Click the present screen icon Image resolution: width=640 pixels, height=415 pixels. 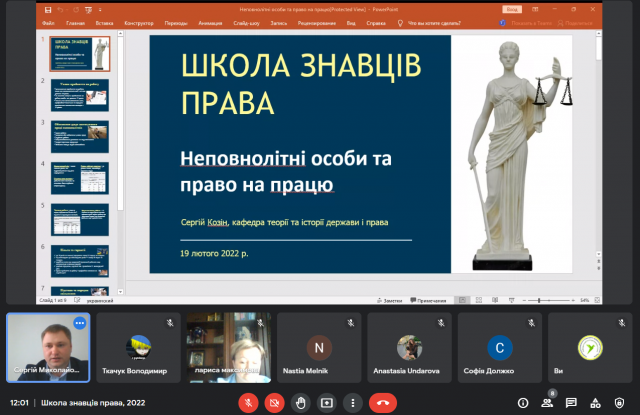(x=326, y=402)
